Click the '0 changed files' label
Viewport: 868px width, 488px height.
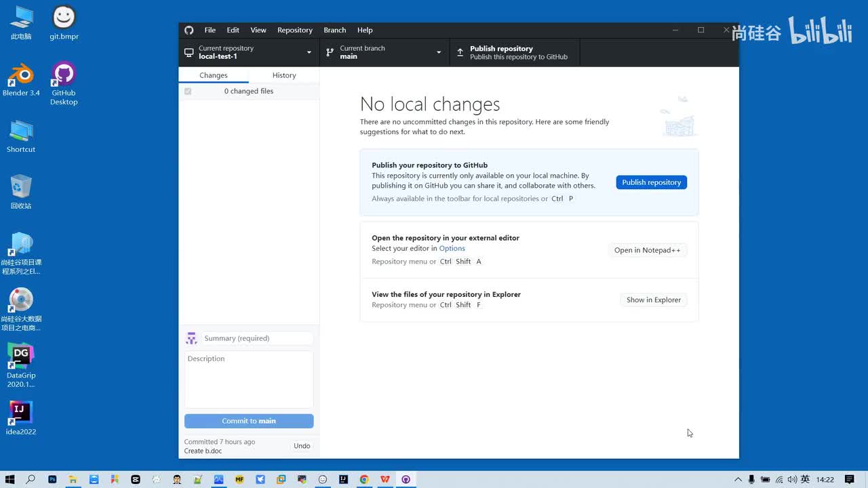tap(249, 91)
